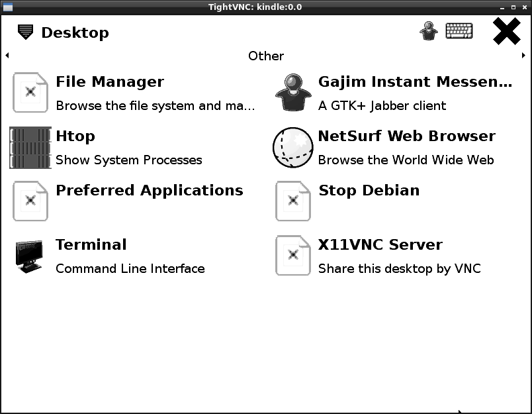
Task: Go to next category with right arrow
Action: click(524, 56)
